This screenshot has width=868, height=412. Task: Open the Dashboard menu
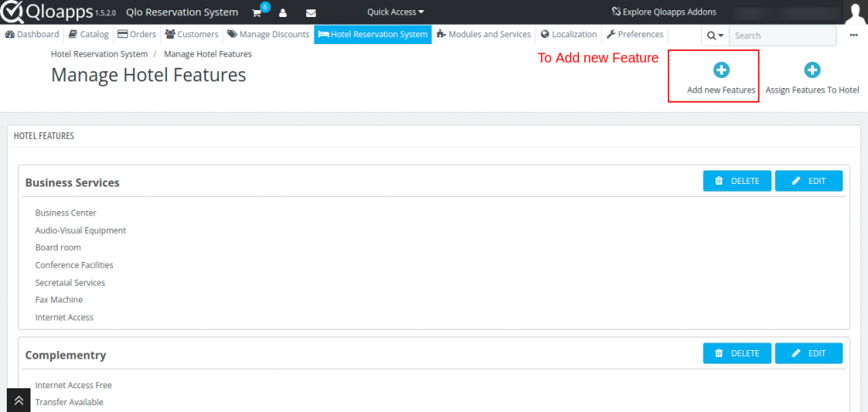coord(31,34)
